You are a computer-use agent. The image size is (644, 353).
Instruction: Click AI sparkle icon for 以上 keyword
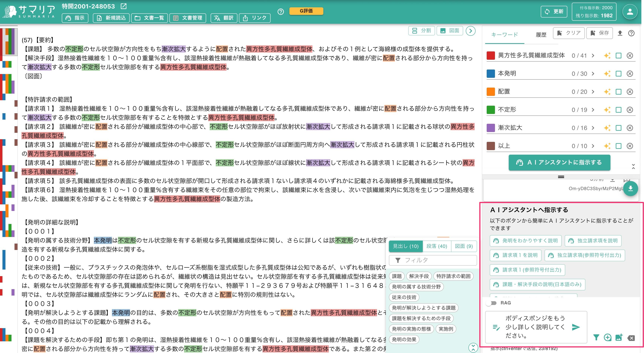tap(607, 146)
